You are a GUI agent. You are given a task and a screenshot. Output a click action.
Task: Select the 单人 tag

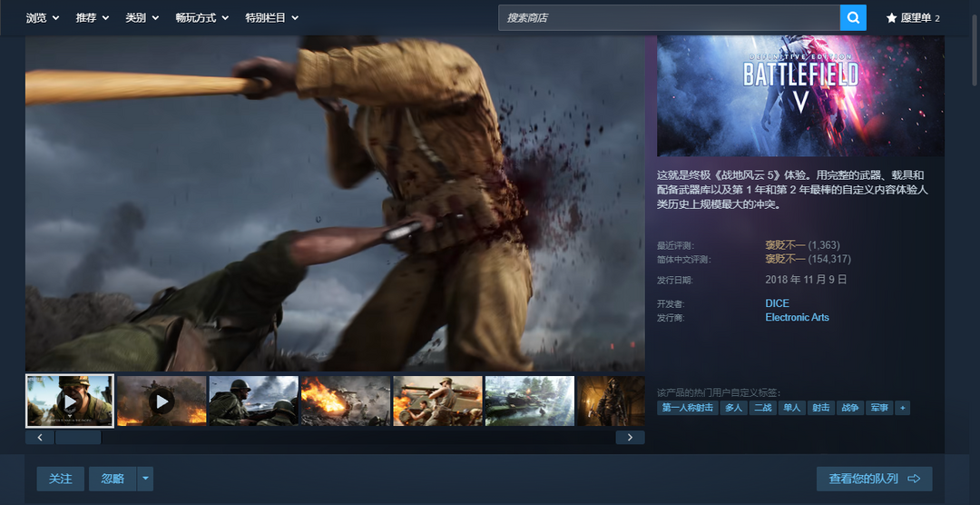point(792,408)
